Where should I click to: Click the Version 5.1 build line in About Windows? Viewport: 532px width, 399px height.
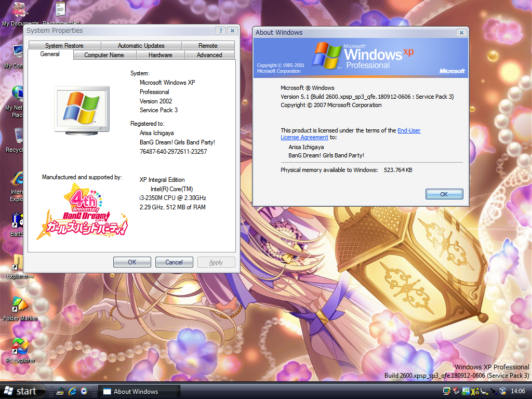tap(367, 97)
